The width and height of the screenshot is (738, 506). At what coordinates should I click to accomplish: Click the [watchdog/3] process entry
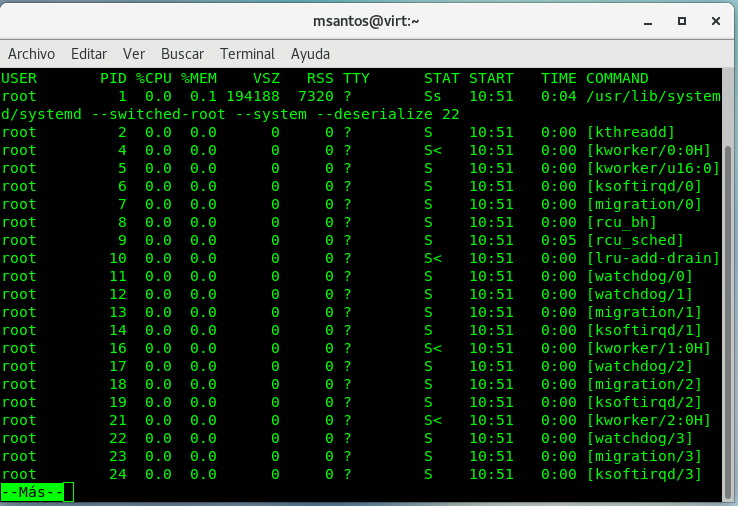tap(640, 438)
